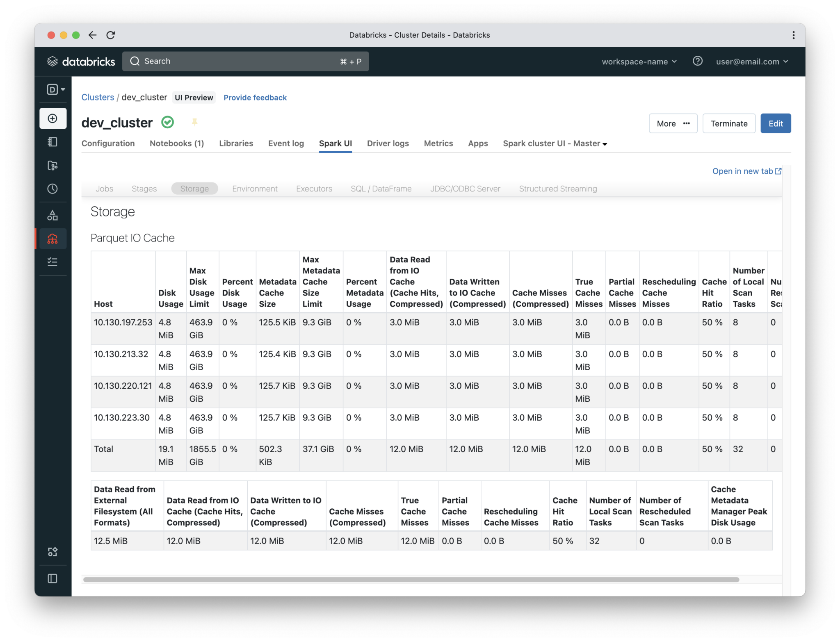Image resolution: width=840 pixels, height=642 pixels.
Task: Open Recents using the clock icon
Action: tap(53, 189)
